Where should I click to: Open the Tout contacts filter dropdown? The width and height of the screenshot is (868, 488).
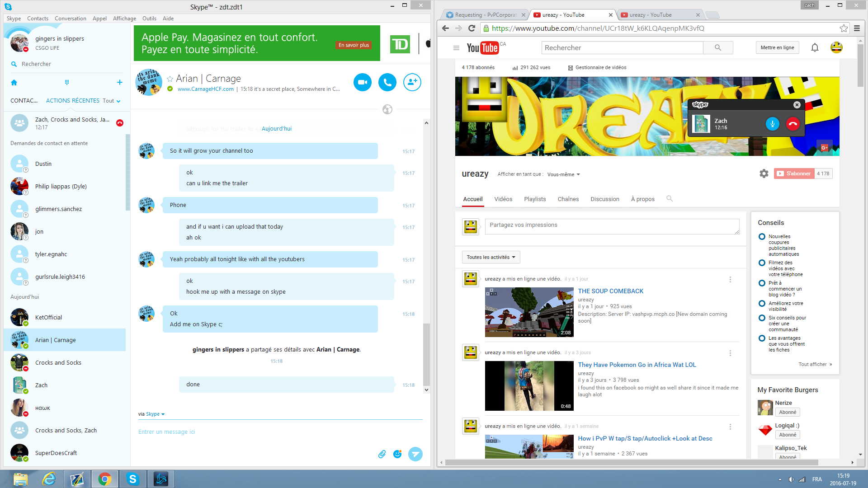coord(111,101)
